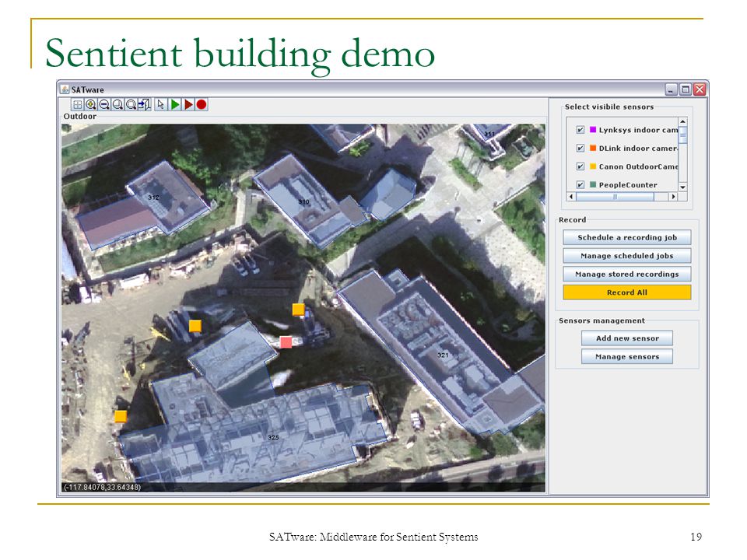Click the horizontal scrollbar thumb in sensor list
747x560 pixels.
[615, 196]
